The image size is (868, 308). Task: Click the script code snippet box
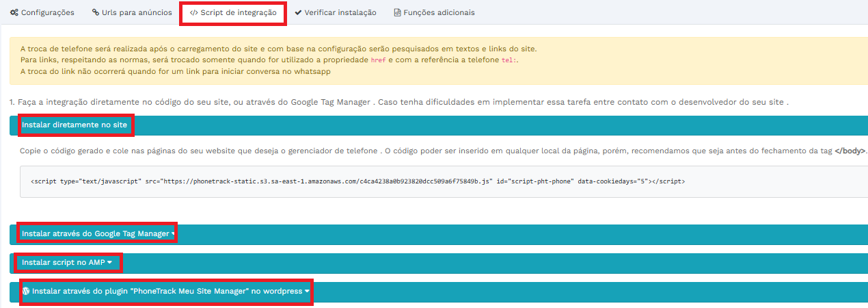coord(444,181)
